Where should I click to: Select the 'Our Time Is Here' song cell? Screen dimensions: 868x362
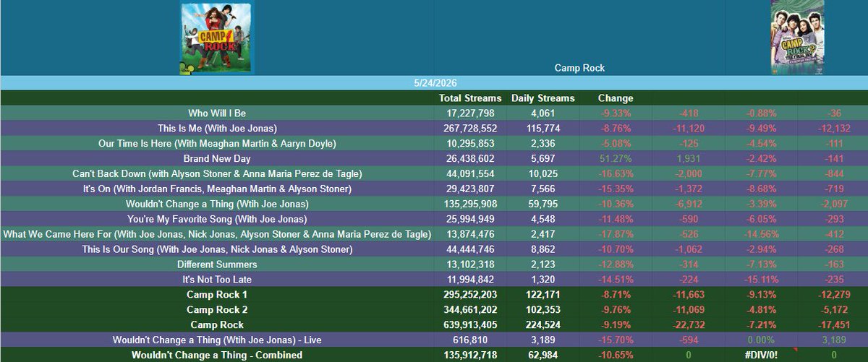pyautogui.click(x=217, y=144)
